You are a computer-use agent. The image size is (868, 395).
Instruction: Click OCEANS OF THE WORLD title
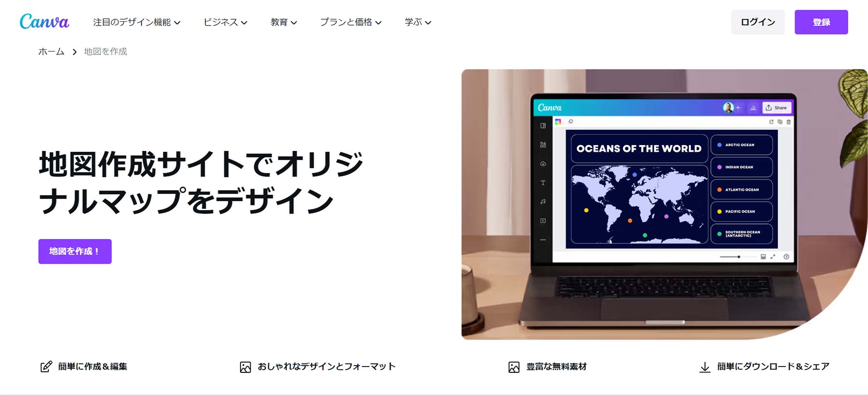[639, 149]
